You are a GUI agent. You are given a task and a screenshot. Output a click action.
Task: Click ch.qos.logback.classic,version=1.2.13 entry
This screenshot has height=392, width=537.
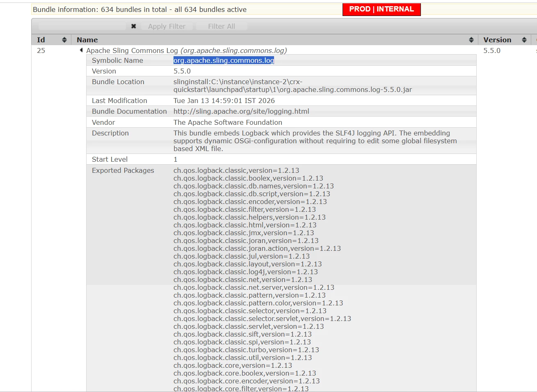pyautogui.click(x=236, y=170)
